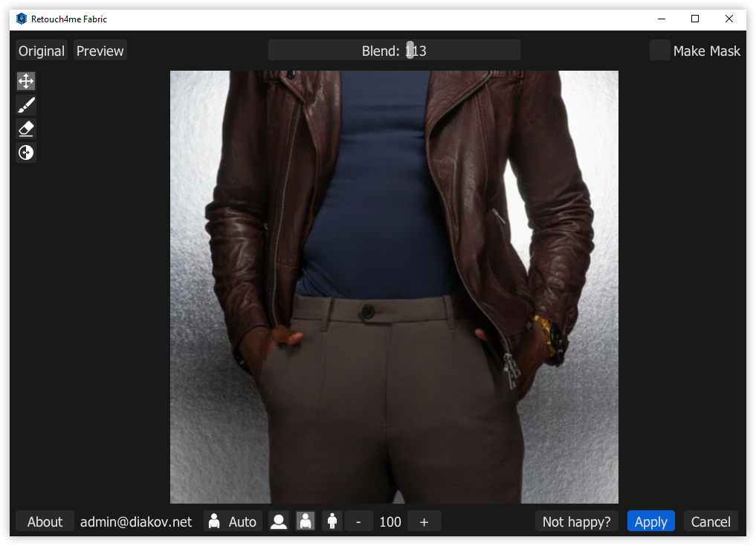Image resolution: width=756 pixels, height=546 pixels.
Task: Click the Auto scale button
Action: point(233,521)
